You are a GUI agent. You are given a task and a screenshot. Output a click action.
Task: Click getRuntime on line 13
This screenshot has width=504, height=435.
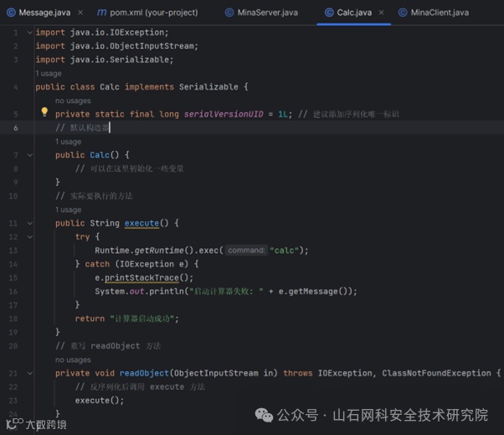tap(159, 251)
